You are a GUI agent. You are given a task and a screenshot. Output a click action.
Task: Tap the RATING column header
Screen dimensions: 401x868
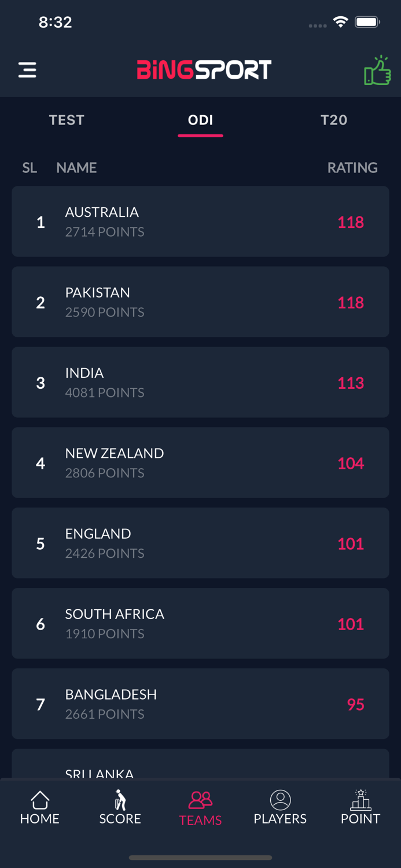click(352, 168)
